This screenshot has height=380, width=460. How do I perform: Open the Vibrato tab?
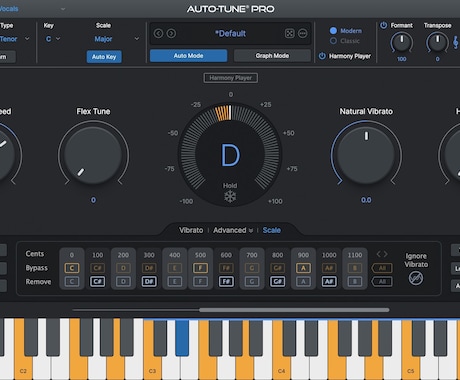pos(191,230)
